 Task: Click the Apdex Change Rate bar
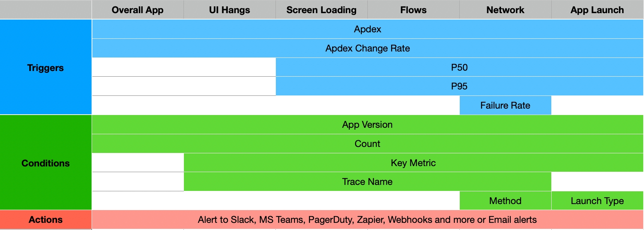click(x=367, y=48)
